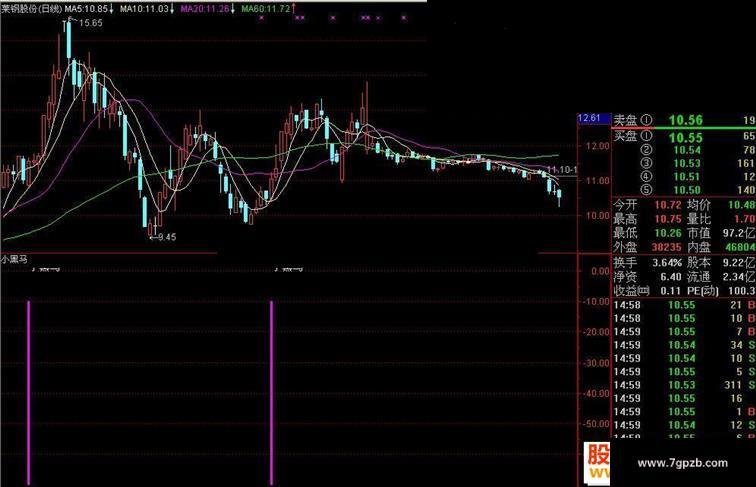Click the 市值 value 97.2亿
This screenshot has width=756, height=487.
739,233
